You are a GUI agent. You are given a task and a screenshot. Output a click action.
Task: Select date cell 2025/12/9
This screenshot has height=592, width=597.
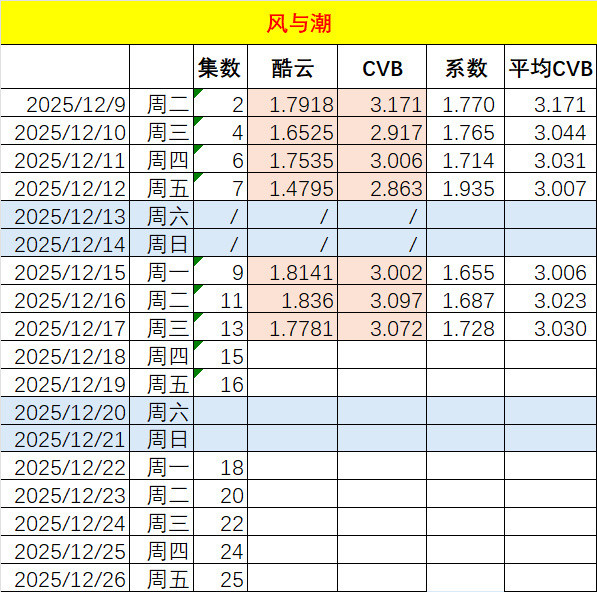65,103
